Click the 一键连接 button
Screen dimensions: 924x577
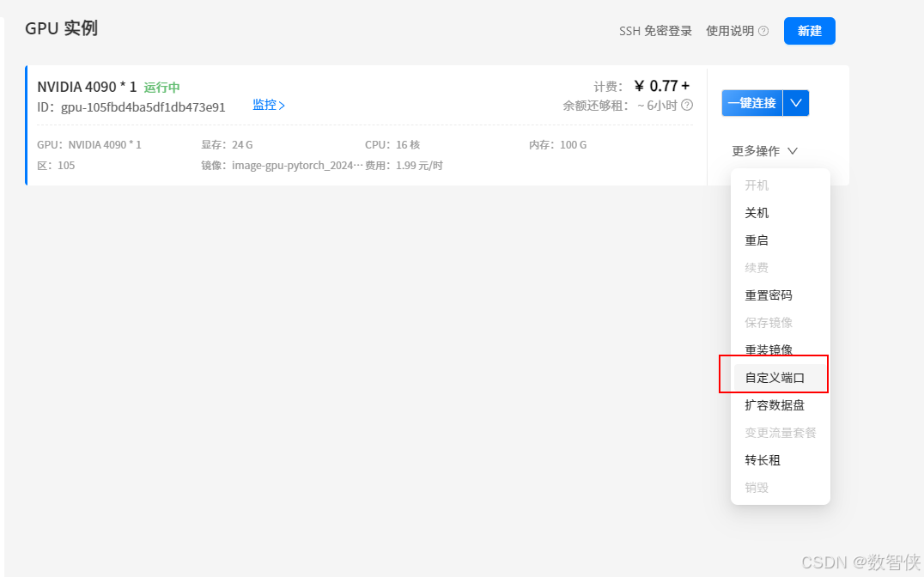point(752,103)
